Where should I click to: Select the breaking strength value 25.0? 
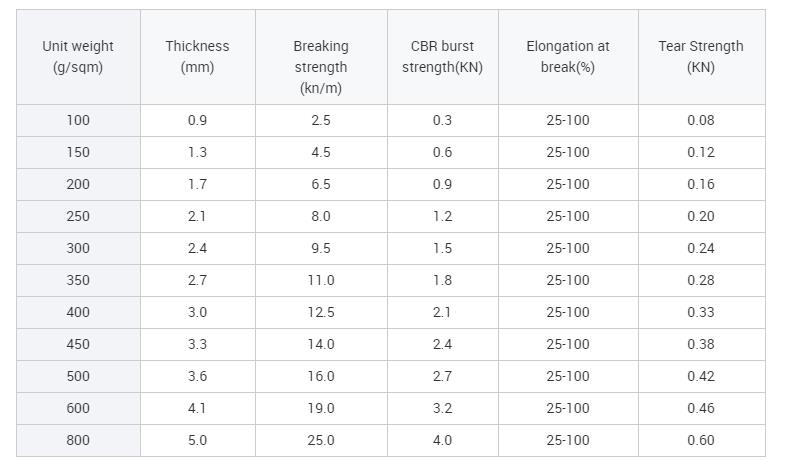(x=321, y=440)
